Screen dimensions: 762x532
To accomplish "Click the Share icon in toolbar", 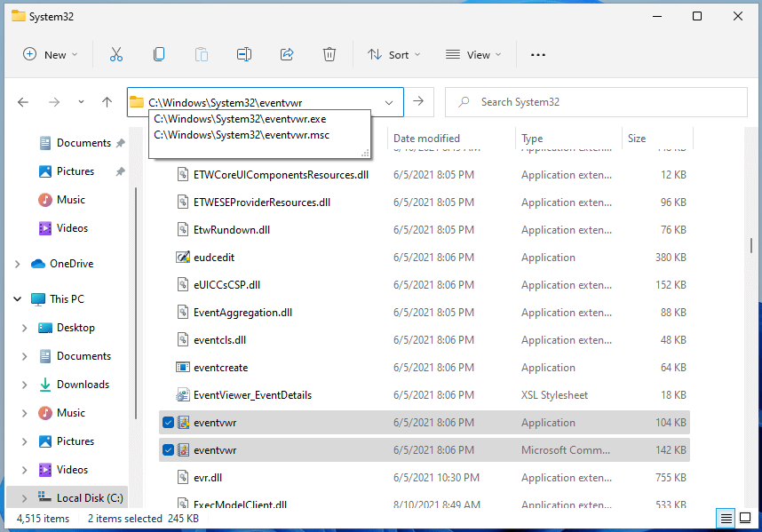I will (287, 54).
